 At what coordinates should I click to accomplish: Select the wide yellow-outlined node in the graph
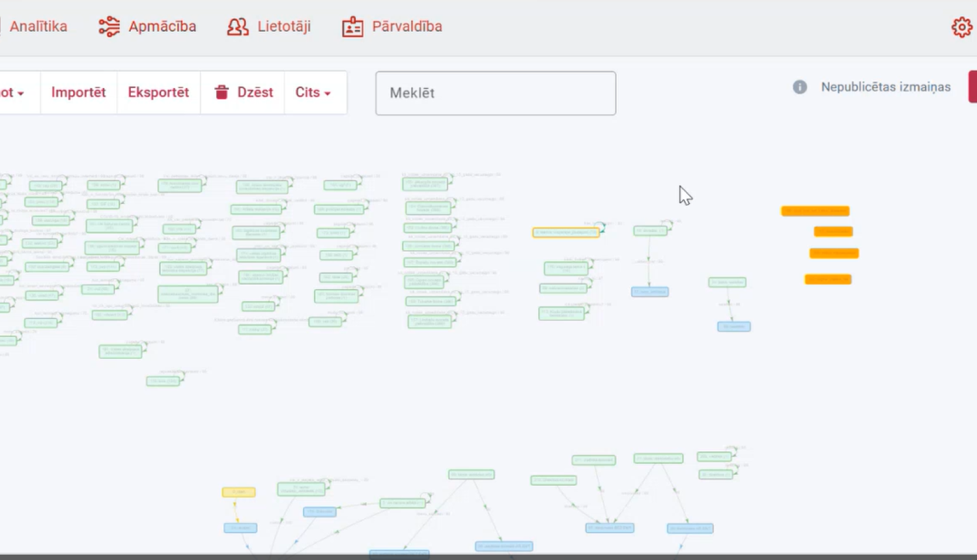(565, 232)
